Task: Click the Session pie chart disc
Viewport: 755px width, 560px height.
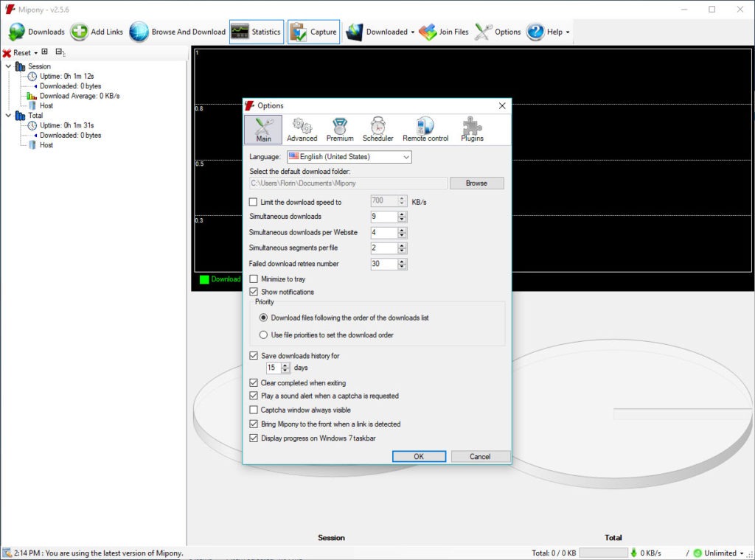Action: click(218, 413)
